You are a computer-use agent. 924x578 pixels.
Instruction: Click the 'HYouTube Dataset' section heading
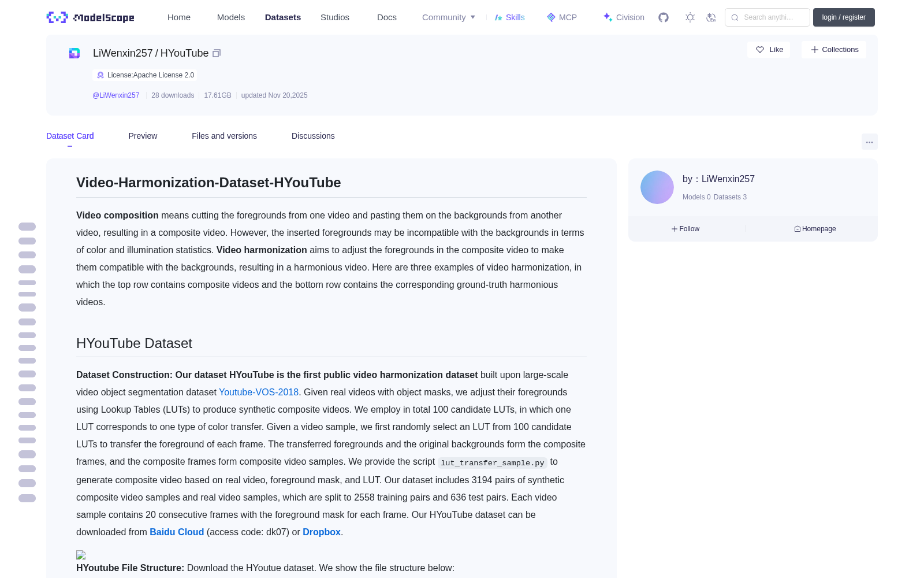click(134, 343)
